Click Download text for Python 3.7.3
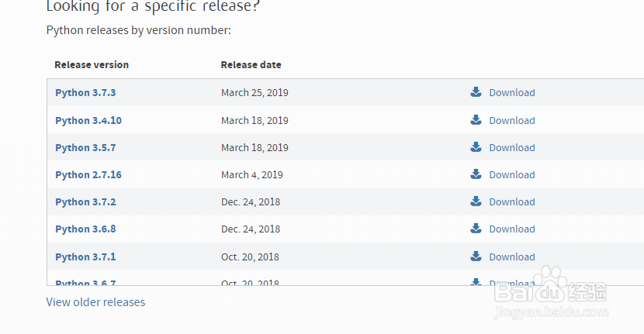Screen dimensions: 644x334 (x=512, y=93)
